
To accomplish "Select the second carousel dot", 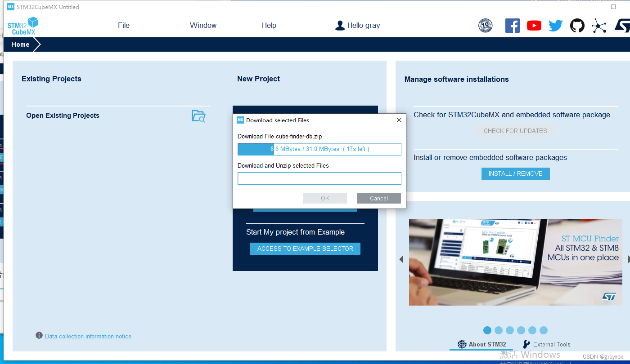I will pyautogui.click(x=499, y=330).
